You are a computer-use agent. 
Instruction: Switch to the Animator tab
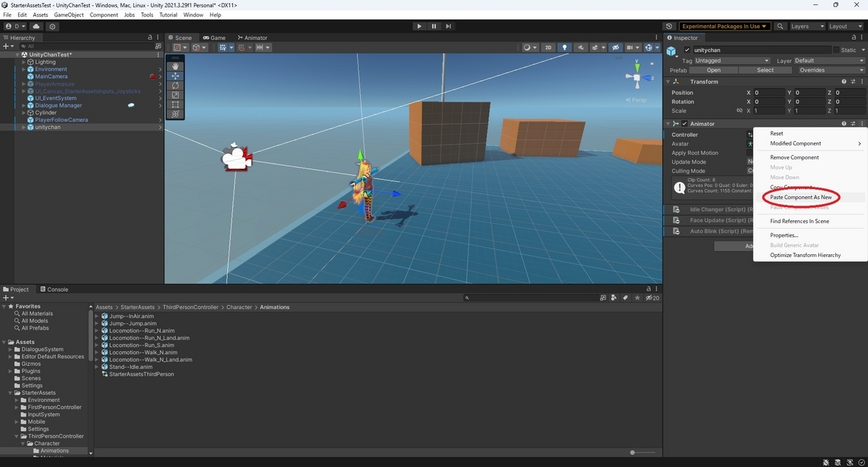click(252, 38)
